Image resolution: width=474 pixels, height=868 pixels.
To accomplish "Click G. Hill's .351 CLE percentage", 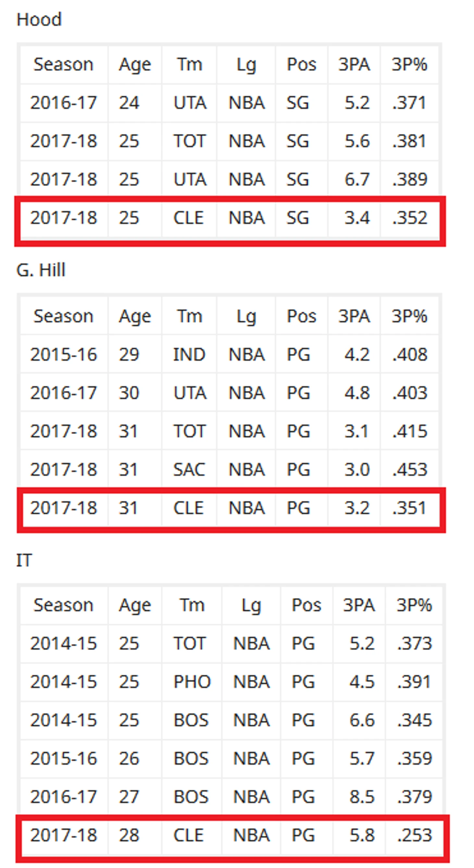I will 410,508.
